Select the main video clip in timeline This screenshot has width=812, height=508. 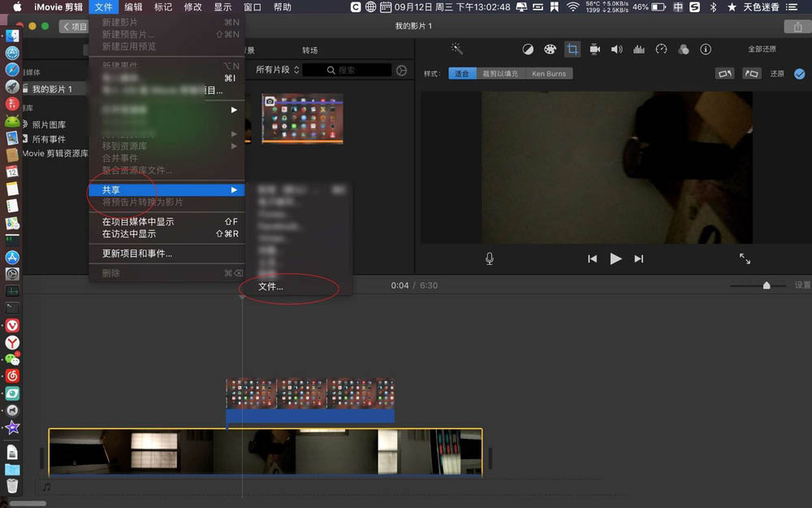point(266,452)
